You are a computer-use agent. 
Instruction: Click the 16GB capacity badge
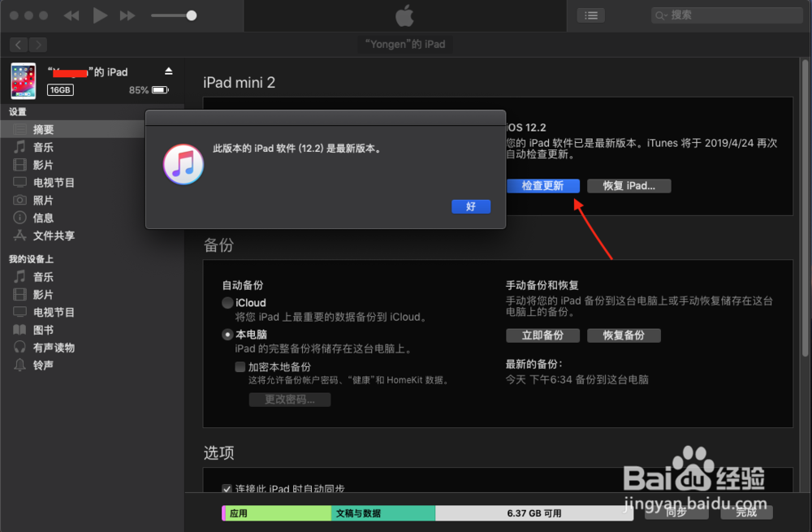point(60,90)
